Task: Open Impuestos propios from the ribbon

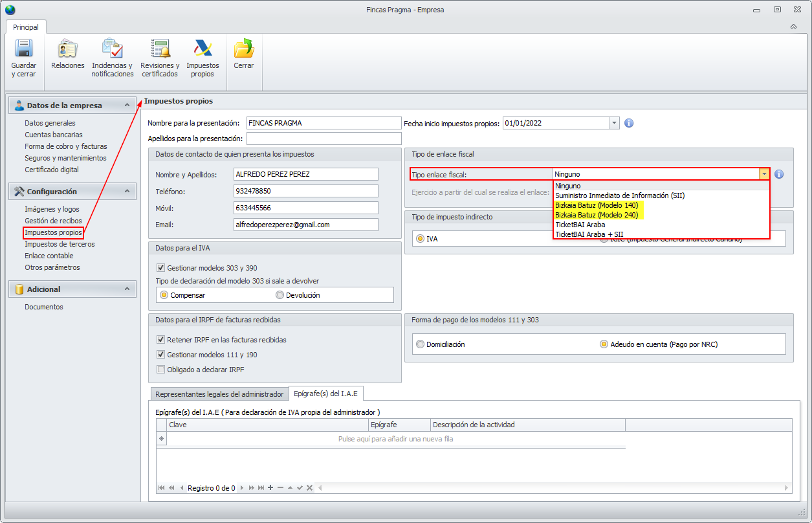Action: coord(203,50)
